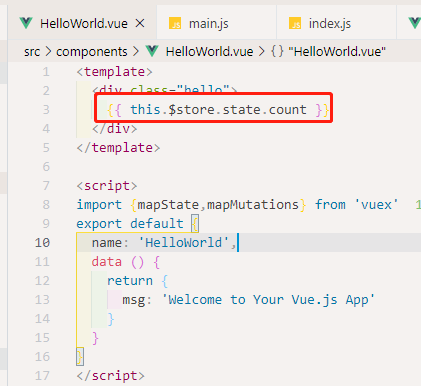The height and width of the screenshot is (386, 421).
Task: Click the braces symbol icon in breadcrumb
Action: 277,52
